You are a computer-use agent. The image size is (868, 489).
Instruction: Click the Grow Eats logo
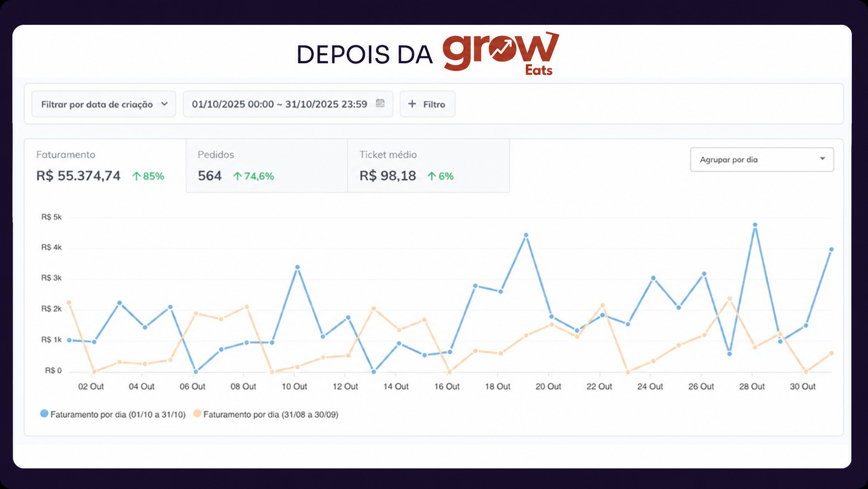click(501, 53)
